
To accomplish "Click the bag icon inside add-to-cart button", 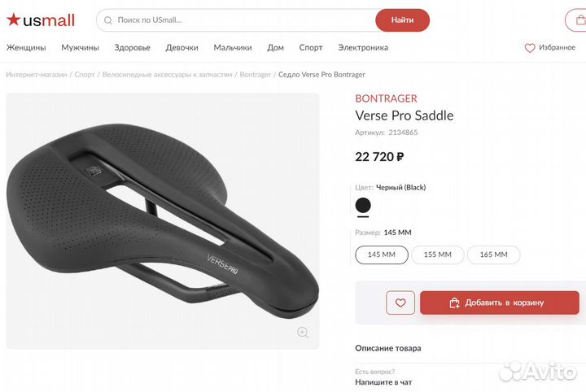I will click(x=454, y=303).
